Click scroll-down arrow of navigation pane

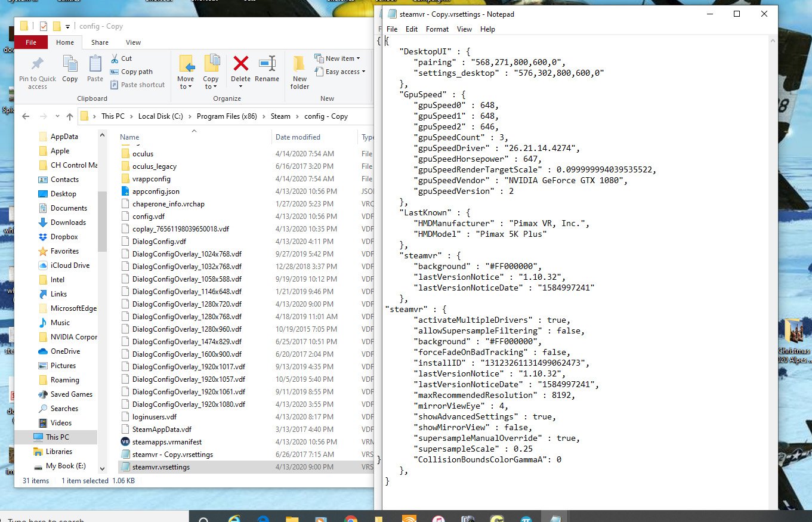click(x=102, y=470)
